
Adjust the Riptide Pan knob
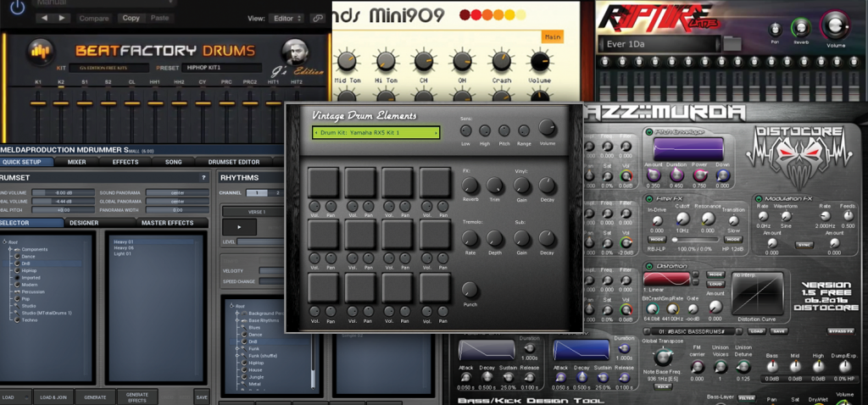coord(775,30)
